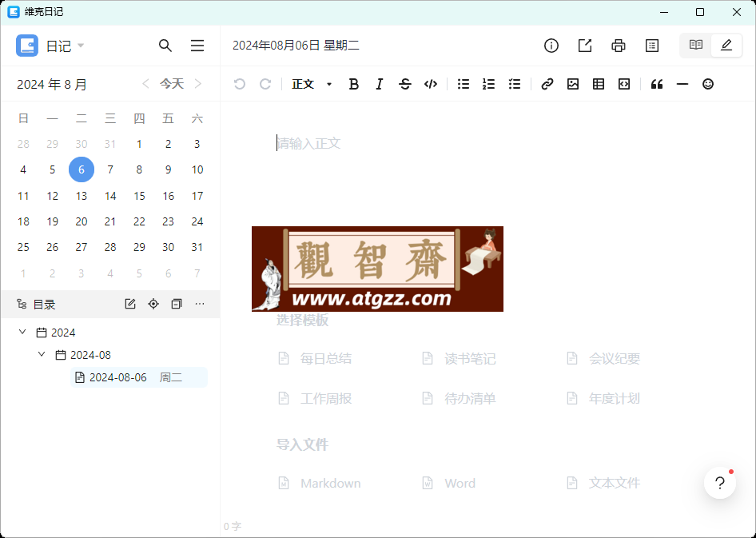Choose the 工作周报 template
Viewport: 756px width, 538px height.
pyautogui.click(x=315, y=399)
